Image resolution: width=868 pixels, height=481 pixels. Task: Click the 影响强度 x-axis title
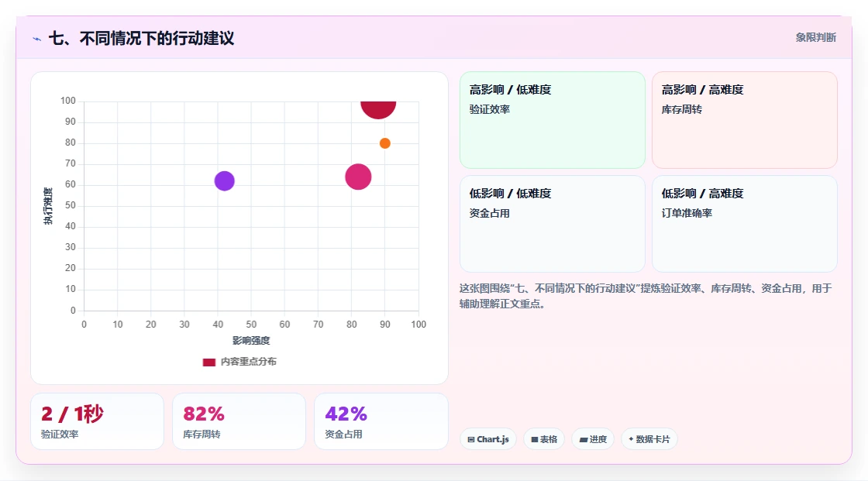[251, 340]
